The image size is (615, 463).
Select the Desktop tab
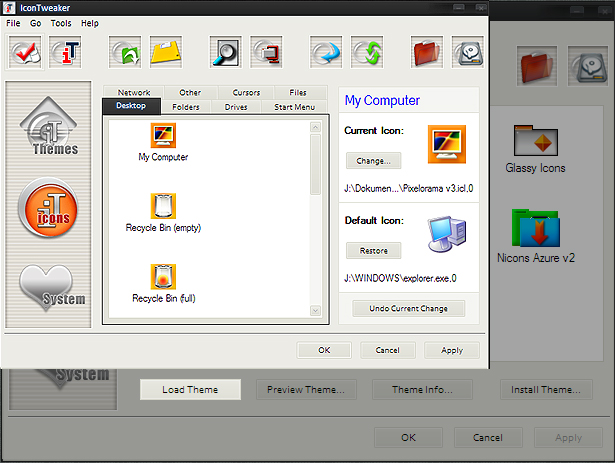coord(131,106)
